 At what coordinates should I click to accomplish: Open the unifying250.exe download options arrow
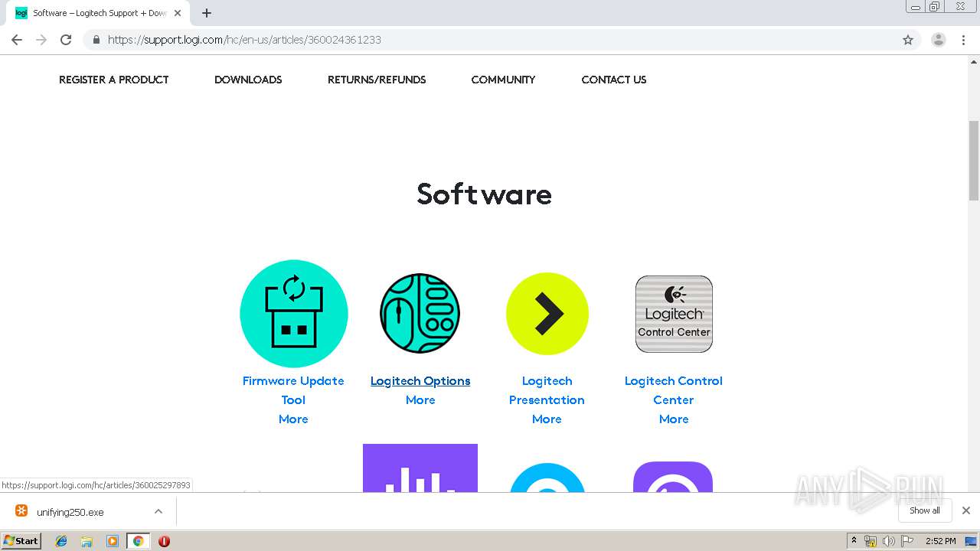tap(158, 511)
